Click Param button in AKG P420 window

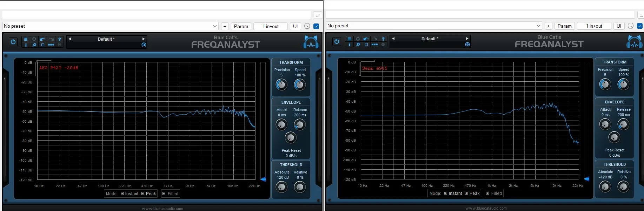point(241,26)
